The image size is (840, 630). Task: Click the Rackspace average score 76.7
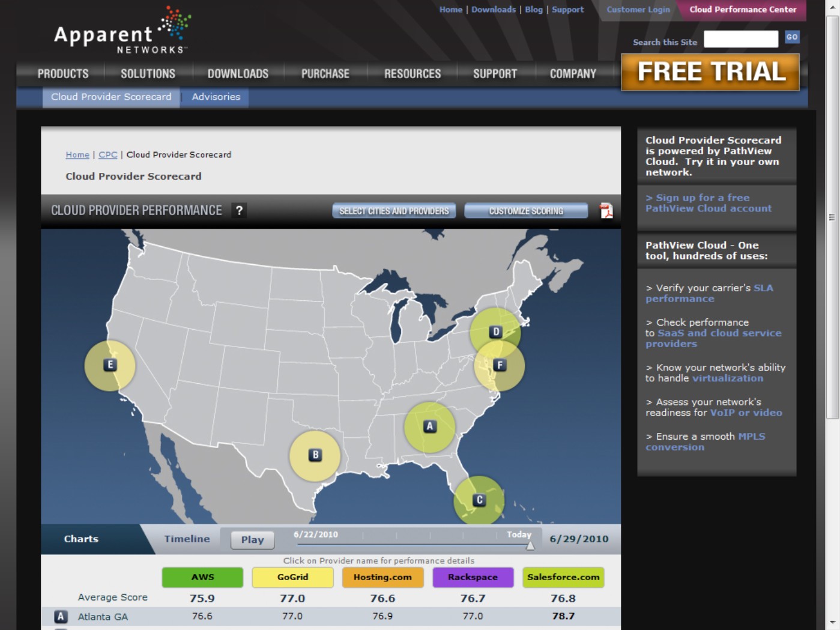click(473, 598)
